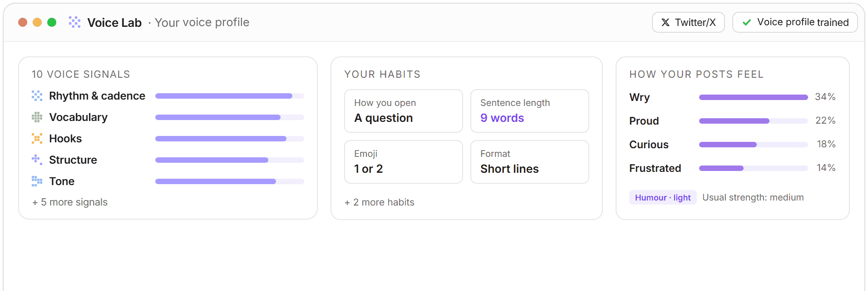This screenshot has height=291, width=868.
Task: Click the Rhythm & cadence strength bar
Action: pyautogui.click(x=230, y=96)
